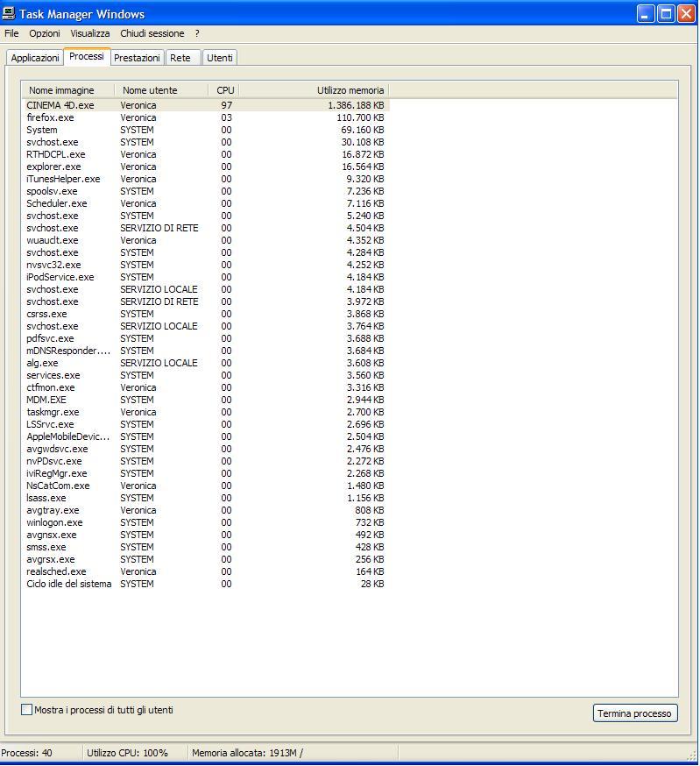Image resolution: width=700 pixels, height=766 pixels.
Task: Click the window resize grip
Action: [x=692, y=755]
